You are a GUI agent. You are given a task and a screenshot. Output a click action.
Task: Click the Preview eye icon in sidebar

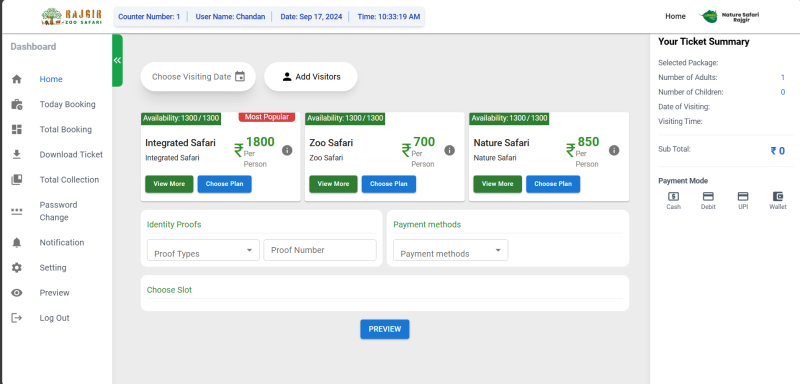pos(17,293)
